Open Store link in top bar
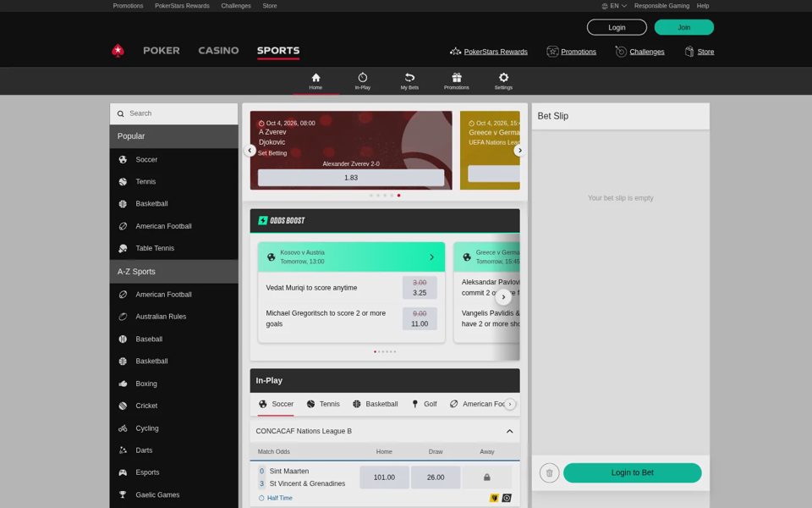 click(269, 6)
